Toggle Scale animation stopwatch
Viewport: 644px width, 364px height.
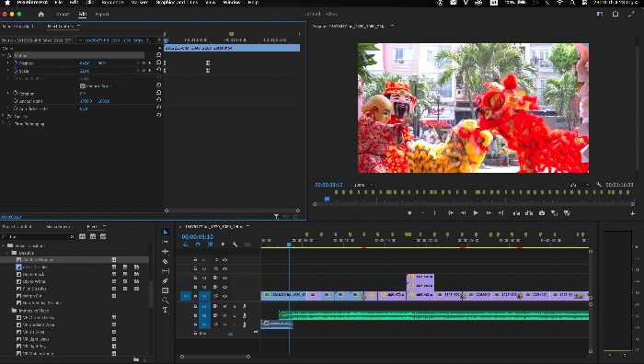[16, 71]
